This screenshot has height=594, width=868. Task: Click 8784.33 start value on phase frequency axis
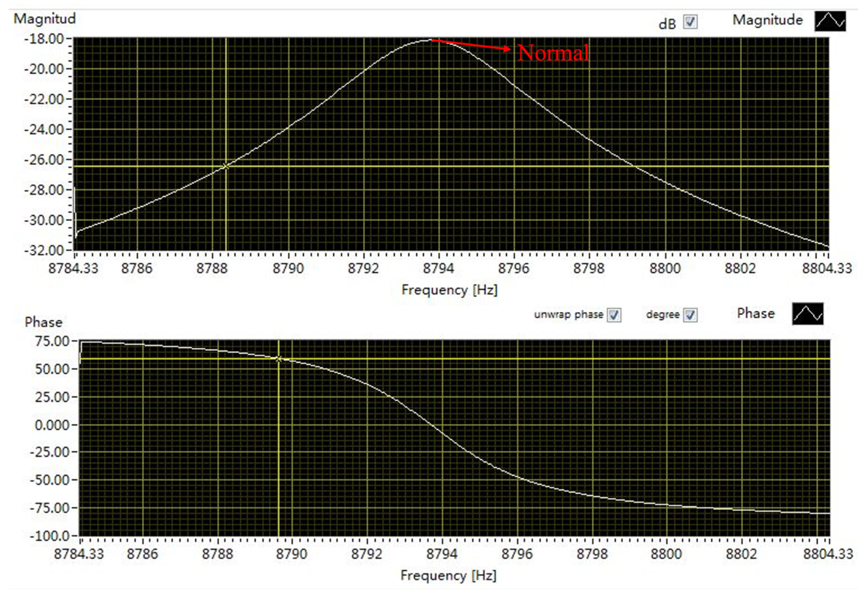(79, 554)
